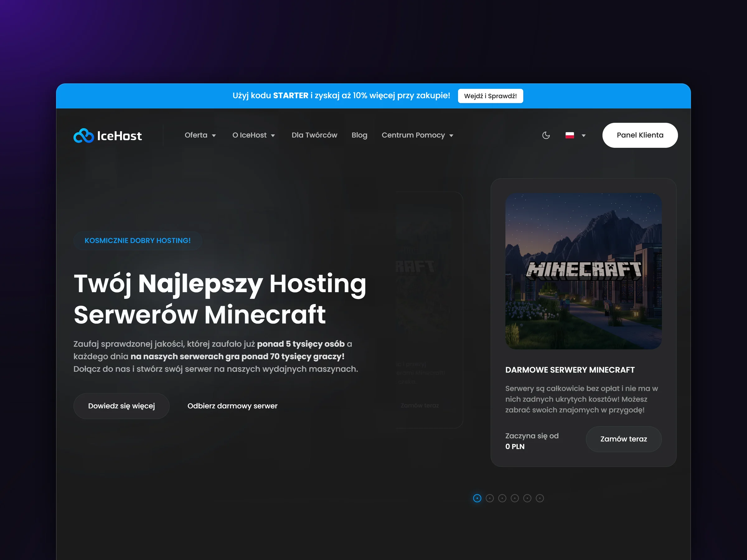
Task: Click the KOSMICZNIE DOBRY HOSTING! badge
Action: pyautogui.click(x=138, y=240)
